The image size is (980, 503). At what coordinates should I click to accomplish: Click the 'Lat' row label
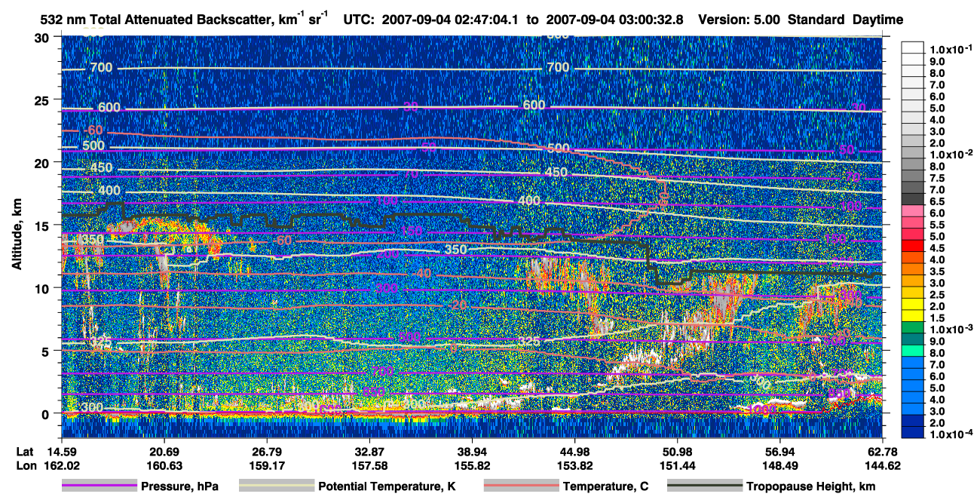24,452
